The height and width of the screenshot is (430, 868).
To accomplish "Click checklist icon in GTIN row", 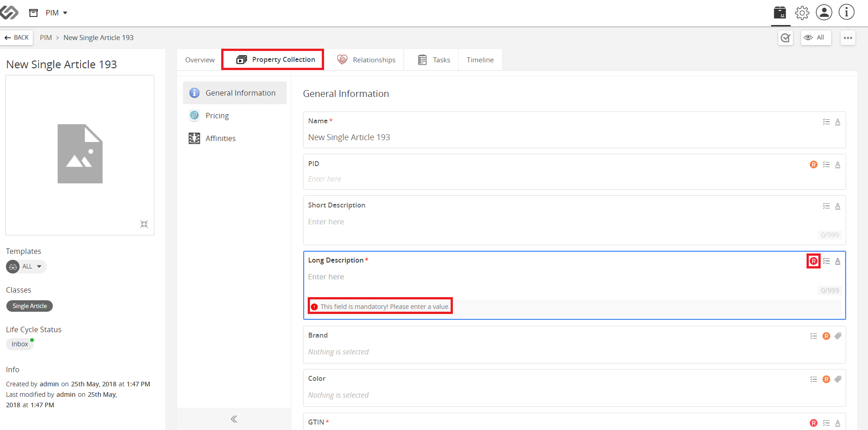I will coord(827,423).
